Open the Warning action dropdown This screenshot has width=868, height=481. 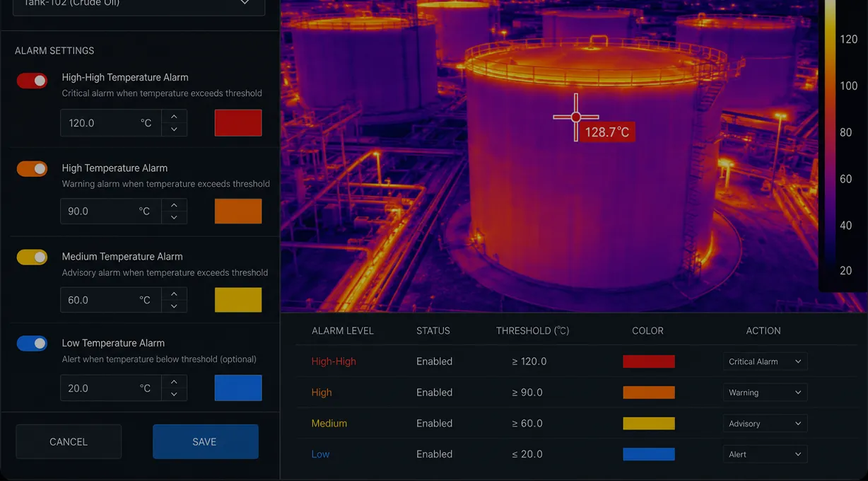pyautogui.click(x=765, y=393)
